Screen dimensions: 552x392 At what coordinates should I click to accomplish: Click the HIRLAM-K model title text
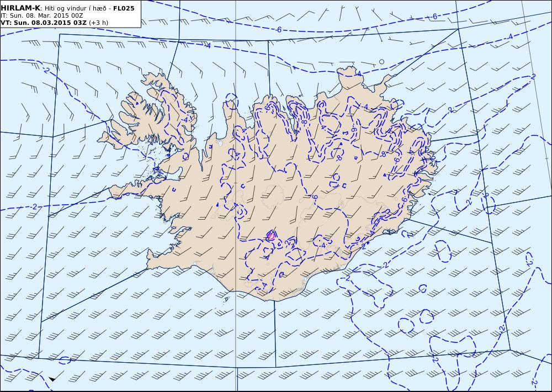pos(21,8)
